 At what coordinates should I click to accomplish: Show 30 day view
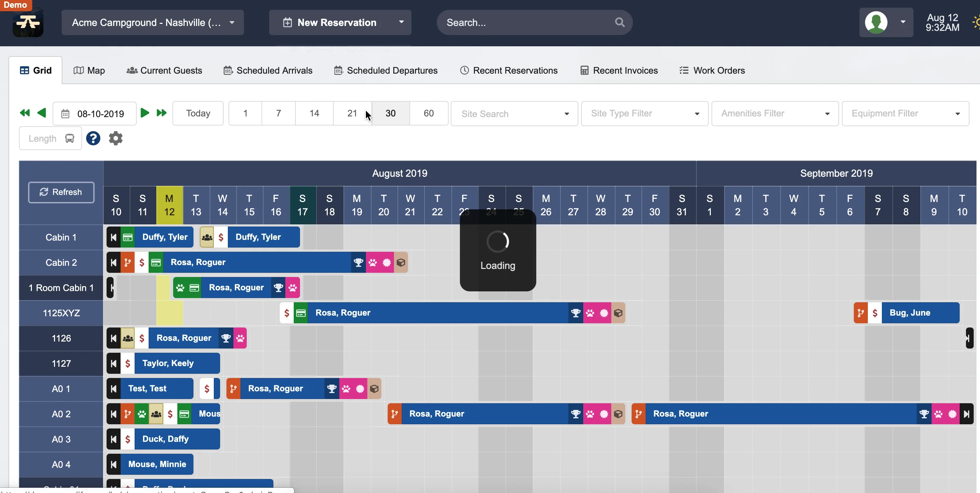click(x=391, y=113)
